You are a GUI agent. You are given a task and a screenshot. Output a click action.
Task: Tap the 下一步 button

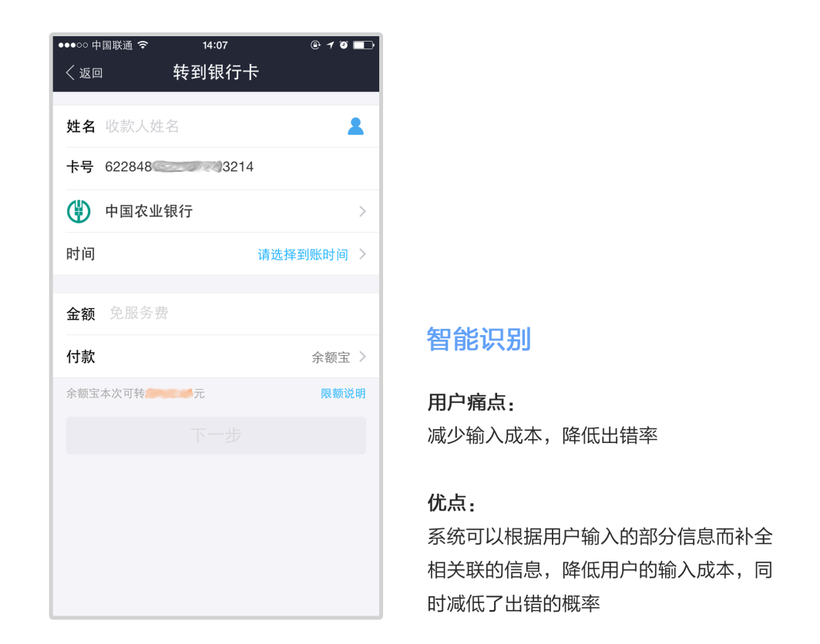click(x=216, y=435)
